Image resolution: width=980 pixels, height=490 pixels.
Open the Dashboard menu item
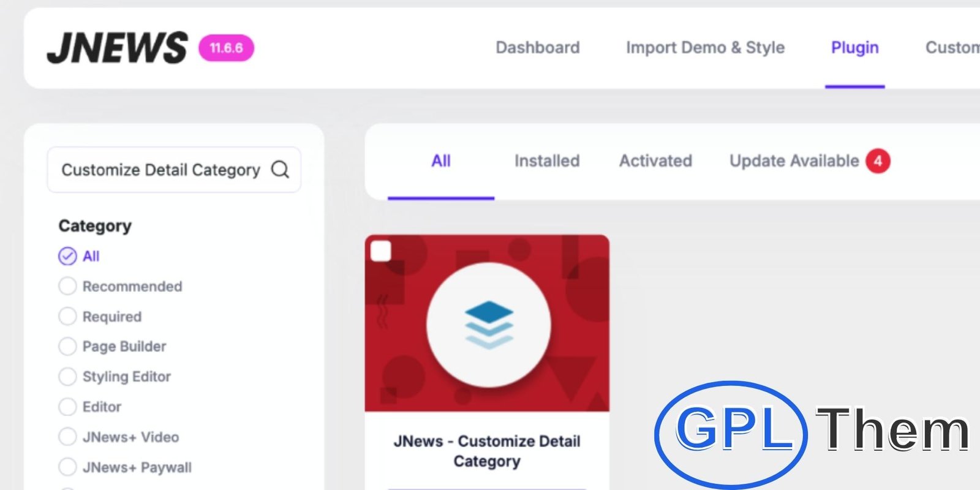point(537,48)
